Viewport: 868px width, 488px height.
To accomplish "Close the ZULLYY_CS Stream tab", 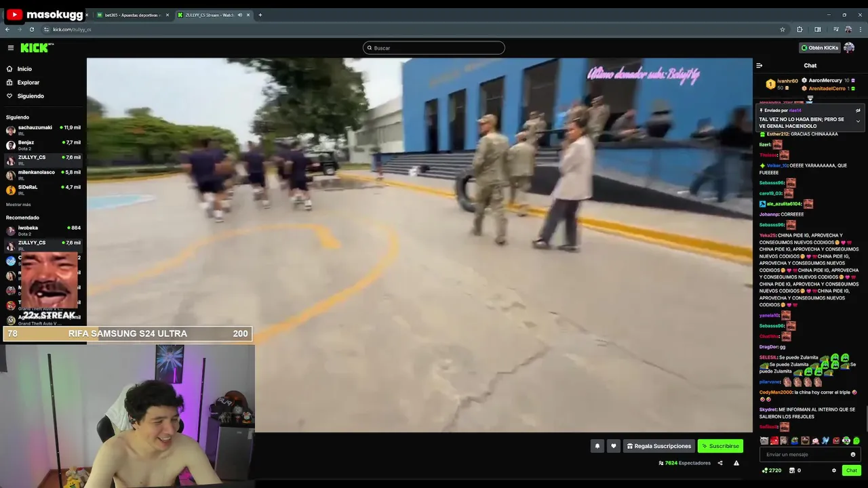I will [248, 15].
